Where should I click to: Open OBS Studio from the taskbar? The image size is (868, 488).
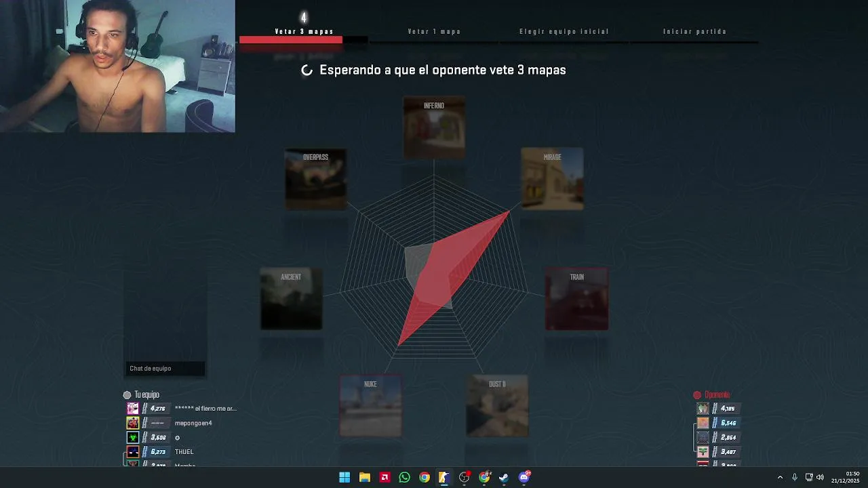coord(465,477)
